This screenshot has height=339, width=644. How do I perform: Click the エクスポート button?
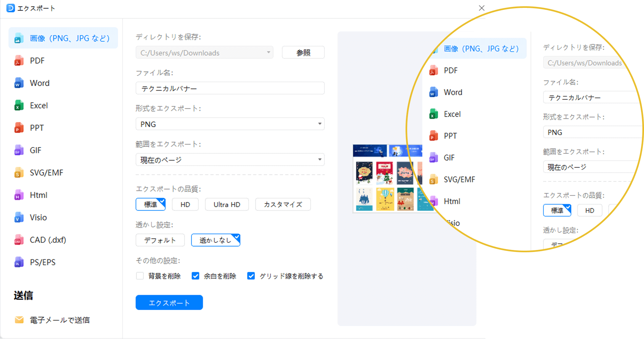169,303
